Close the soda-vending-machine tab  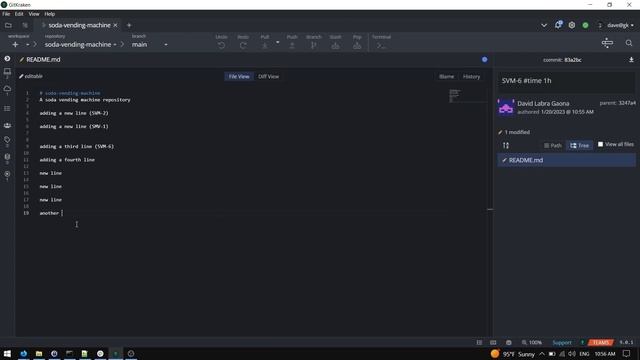[x=116, y=25]
